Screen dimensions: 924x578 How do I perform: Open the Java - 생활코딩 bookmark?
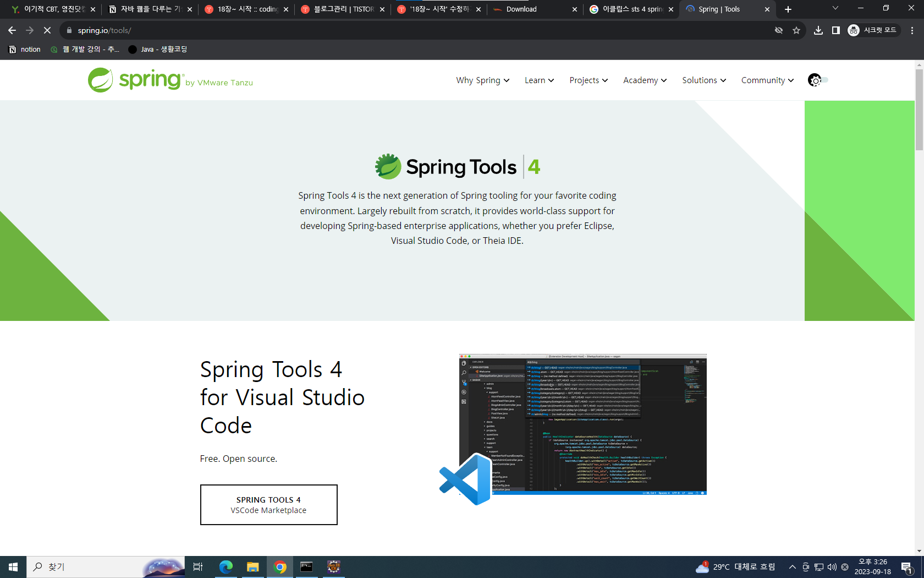(x=158, y=50)
